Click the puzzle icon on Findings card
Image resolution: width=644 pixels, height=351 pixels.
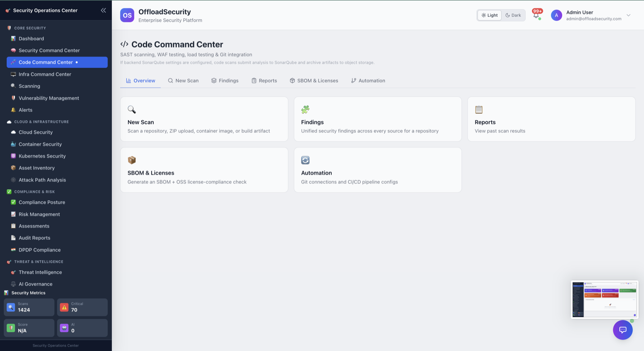[305, 109]
